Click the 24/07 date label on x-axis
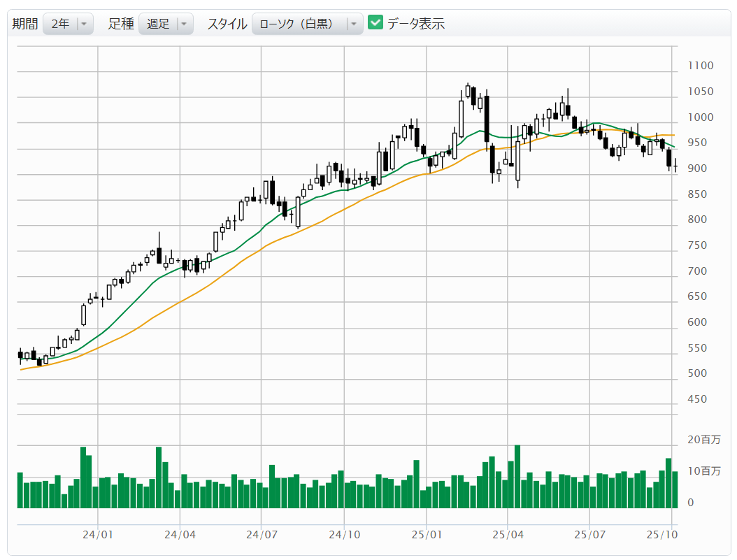The width and height of the screenshot is (737, 560). pos(262,535)
